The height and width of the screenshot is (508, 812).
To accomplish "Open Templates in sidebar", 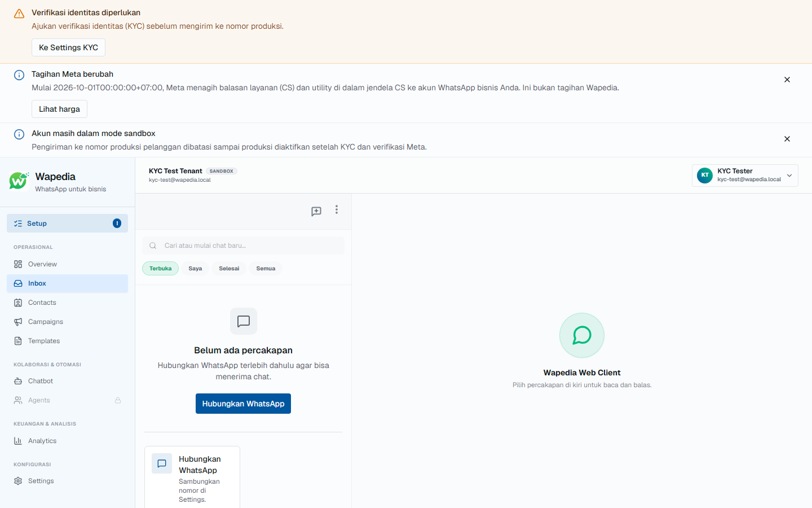I will [67, 341].
